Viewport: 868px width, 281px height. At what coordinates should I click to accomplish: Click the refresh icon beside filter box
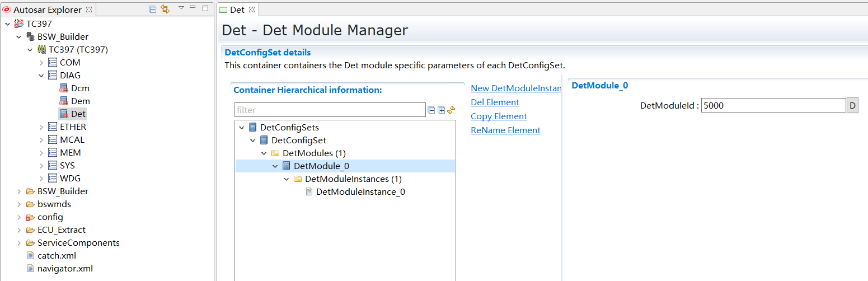point(451,110)
